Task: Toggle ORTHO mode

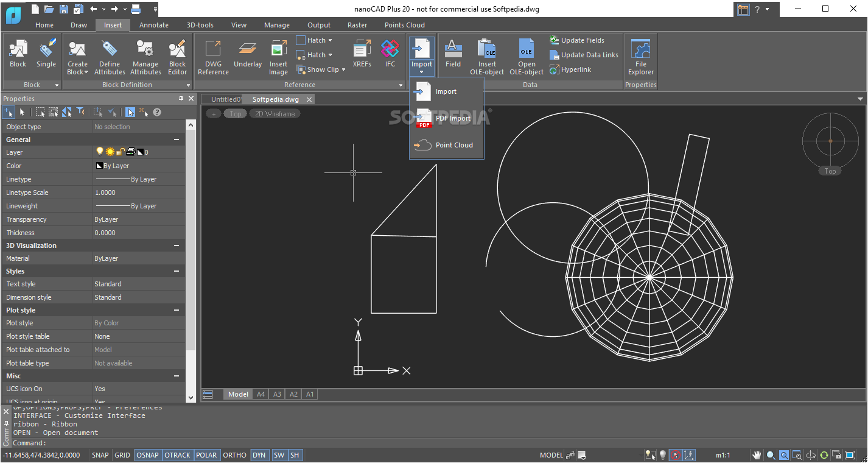Action: (235, 455)
